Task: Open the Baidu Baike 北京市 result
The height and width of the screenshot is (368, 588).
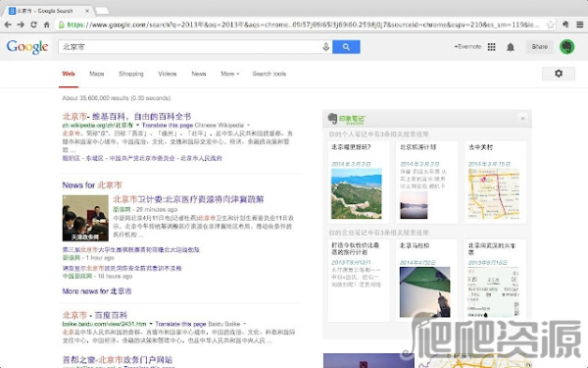Action: pyautogui.click(x=95, y=315)
